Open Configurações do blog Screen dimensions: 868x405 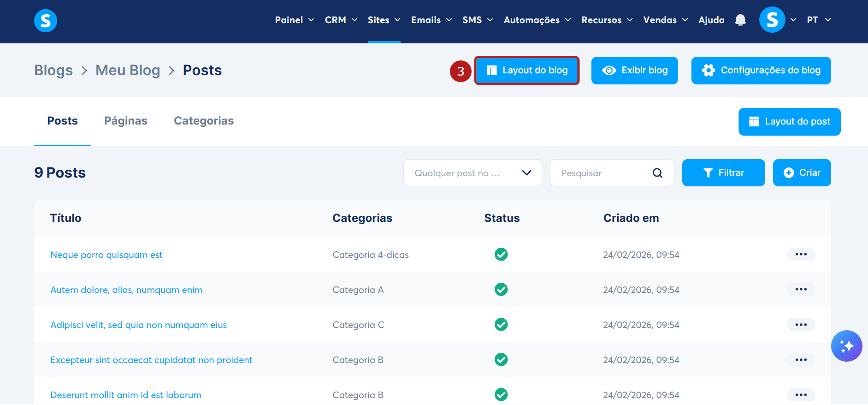pos(761,71)
